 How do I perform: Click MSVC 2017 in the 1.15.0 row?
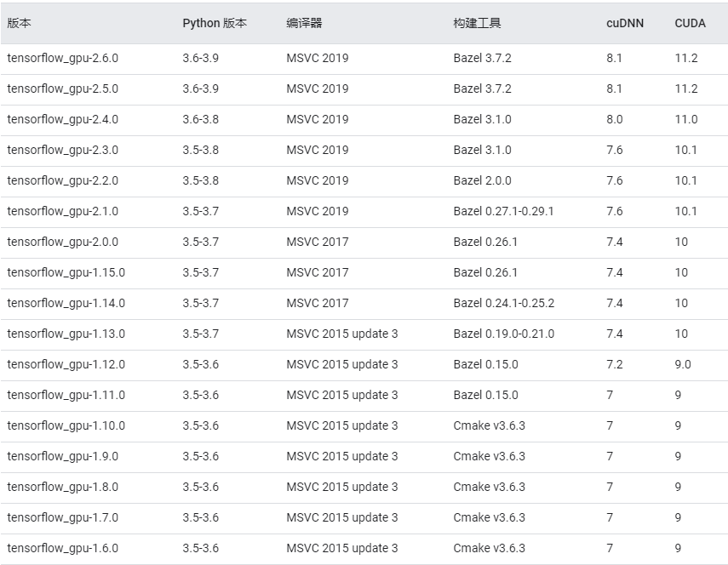coord(318,272)
